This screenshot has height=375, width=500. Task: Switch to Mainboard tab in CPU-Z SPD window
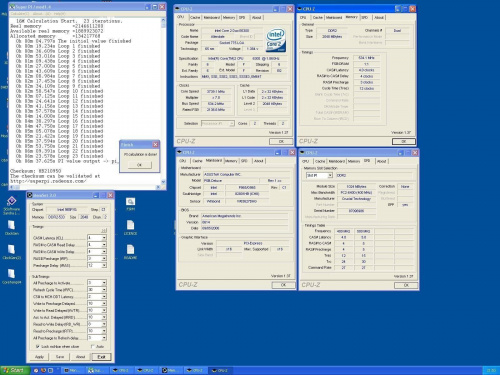337,161
